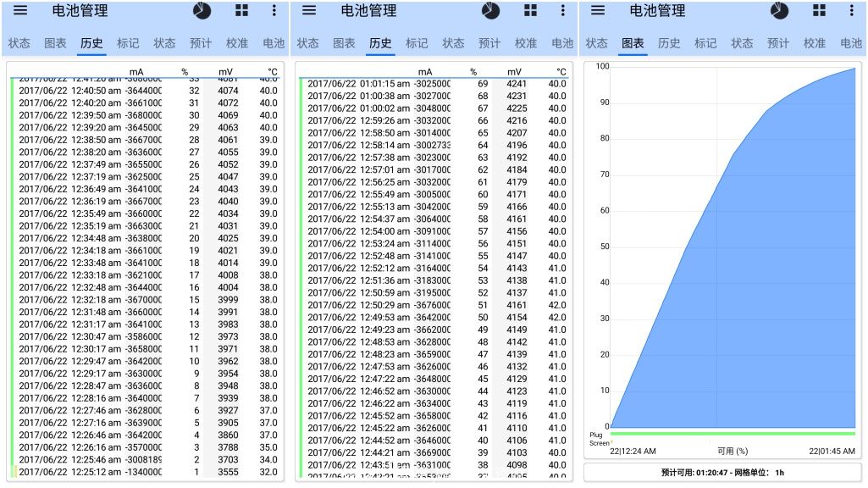The image size is (868, 488).
Task: Open the overflow menu on right panel
Action: (852, 11)
